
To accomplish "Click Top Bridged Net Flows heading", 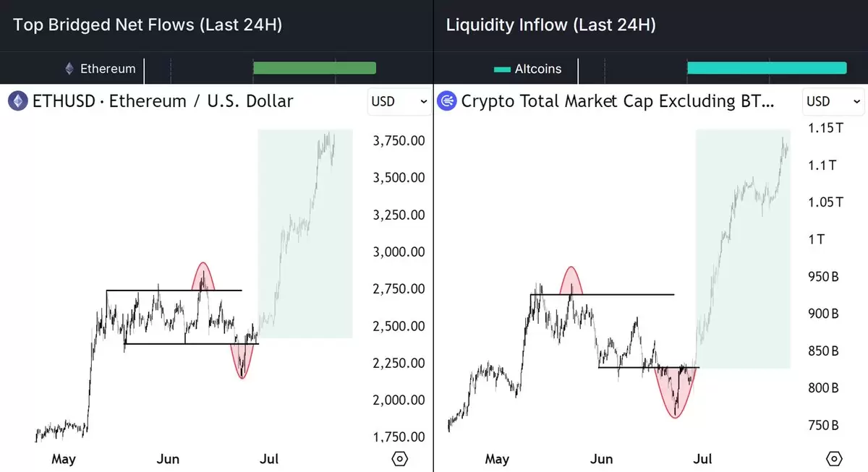I will coord(148,25).
